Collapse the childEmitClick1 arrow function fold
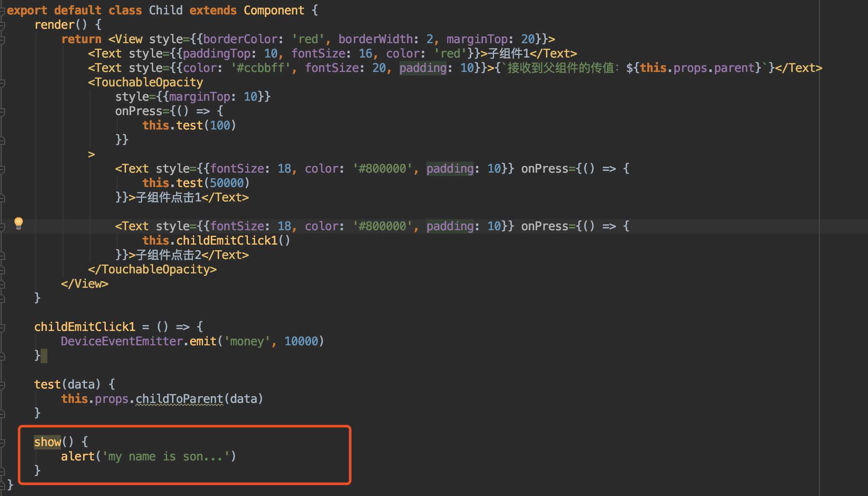868x496 pixels. click(x=2, y=327)
